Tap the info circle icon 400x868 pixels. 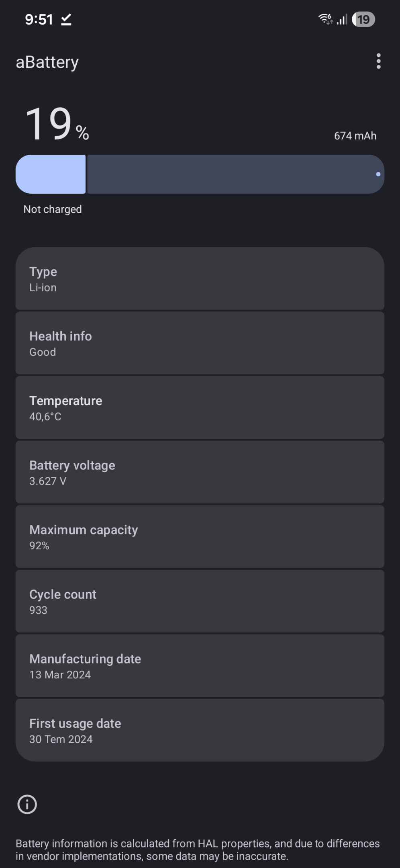[x=27, y=804]
